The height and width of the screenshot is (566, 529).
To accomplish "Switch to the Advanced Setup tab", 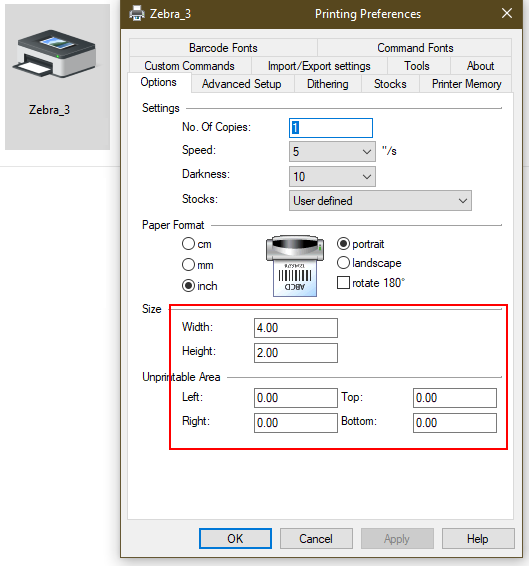I will (242, 84).
